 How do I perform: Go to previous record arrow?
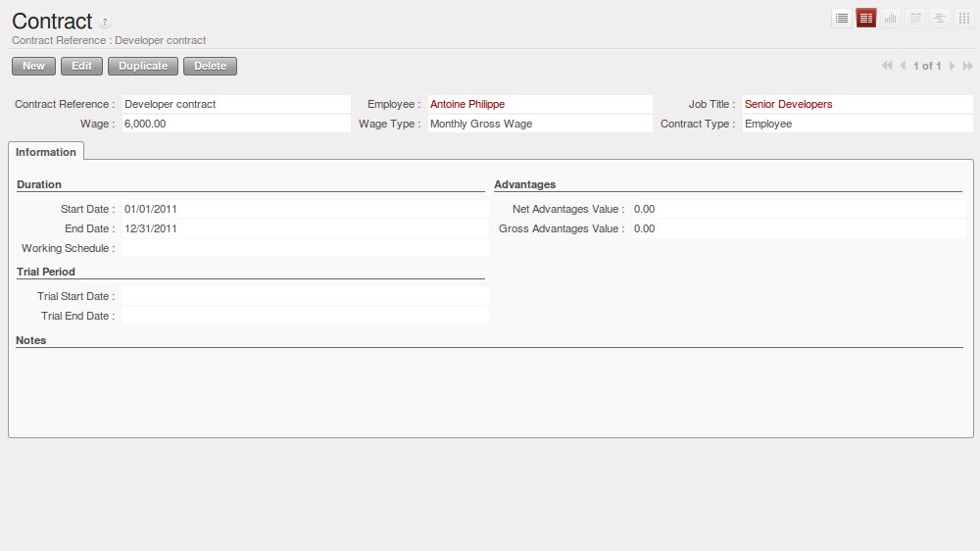(903, 66)
